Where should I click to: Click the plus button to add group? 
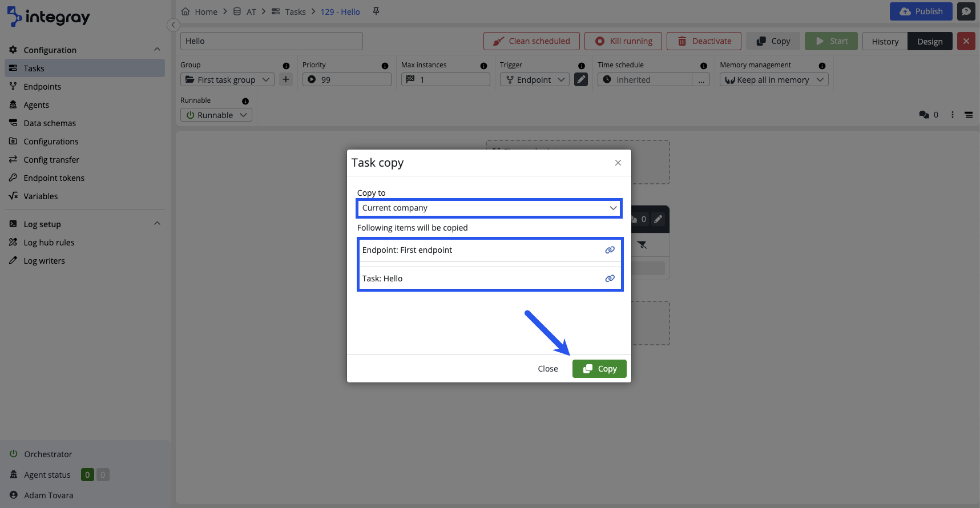coord(286,80)
